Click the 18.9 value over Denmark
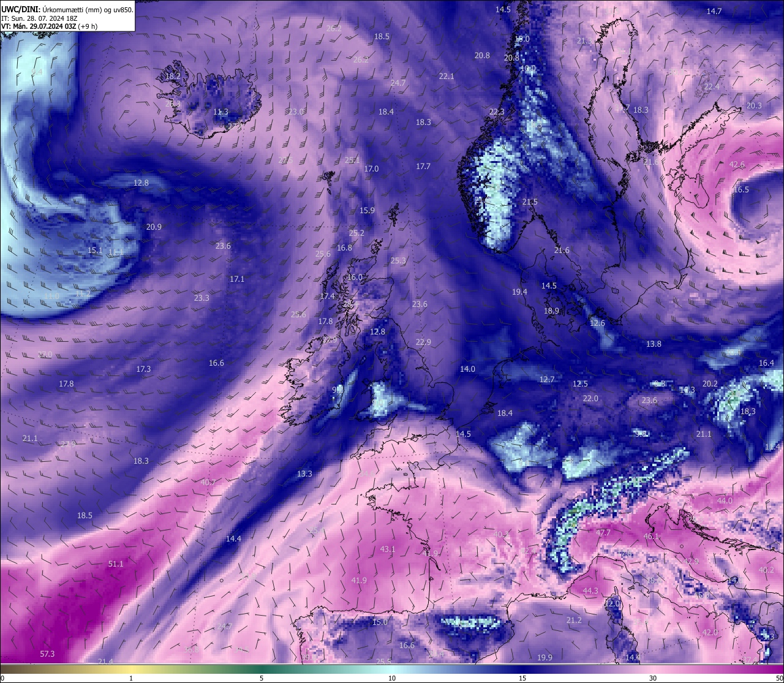This screenshot has height=683, width=784. (551, 311)
